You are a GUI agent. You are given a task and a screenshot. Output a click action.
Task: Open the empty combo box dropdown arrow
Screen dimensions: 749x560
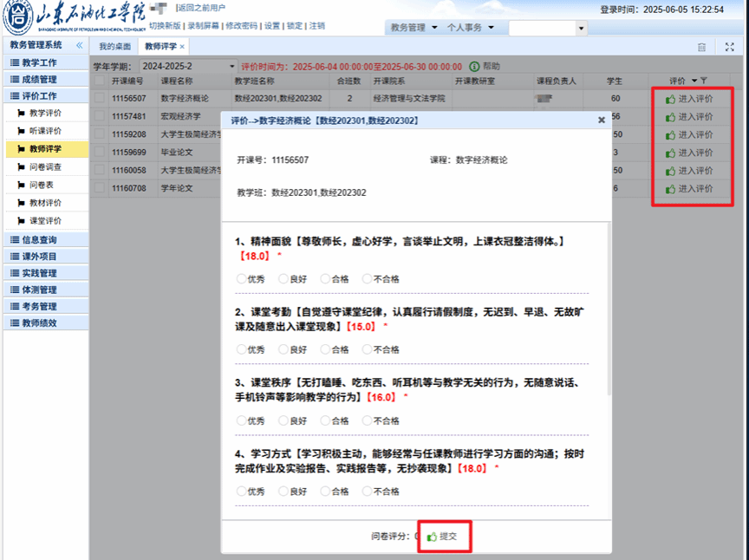581,29
